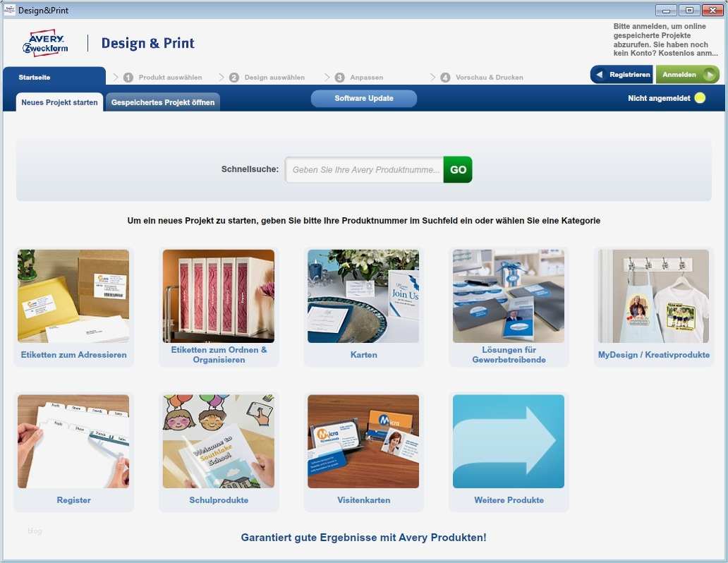Check the Nicht angemeldet status indicator

pyautogui.click(x=666, y=99)
